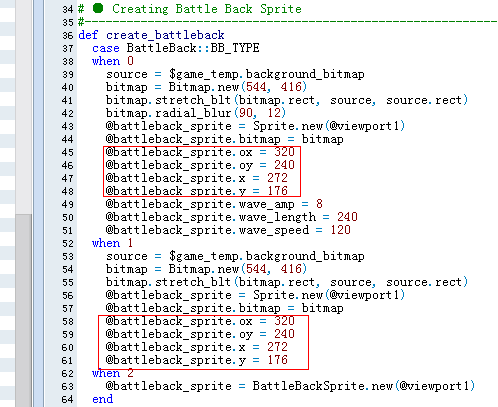Click "@battleback_sprite.x = 272" on line 60
This screenshot has height=407, width=498.
pos(197,347)
